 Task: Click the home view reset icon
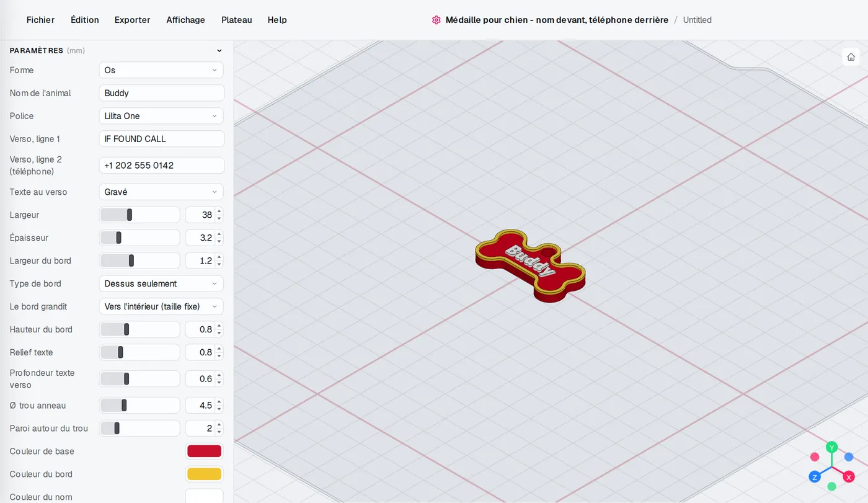(x=851, y=57)
